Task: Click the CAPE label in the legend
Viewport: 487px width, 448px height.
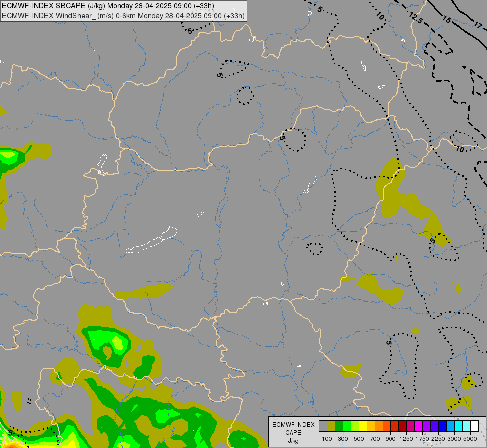Action: tap(293, 433)
